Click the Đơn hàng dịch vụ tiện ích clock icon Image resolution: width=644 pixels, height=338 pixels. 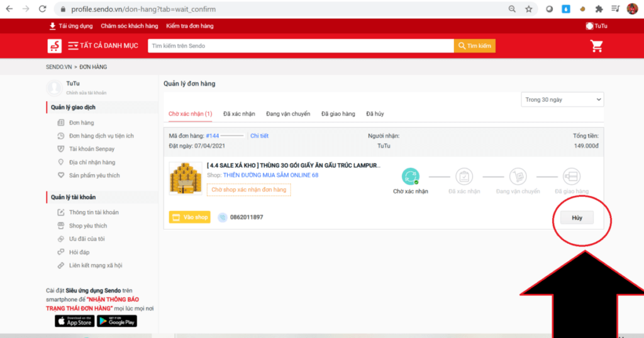click(61, 136)
